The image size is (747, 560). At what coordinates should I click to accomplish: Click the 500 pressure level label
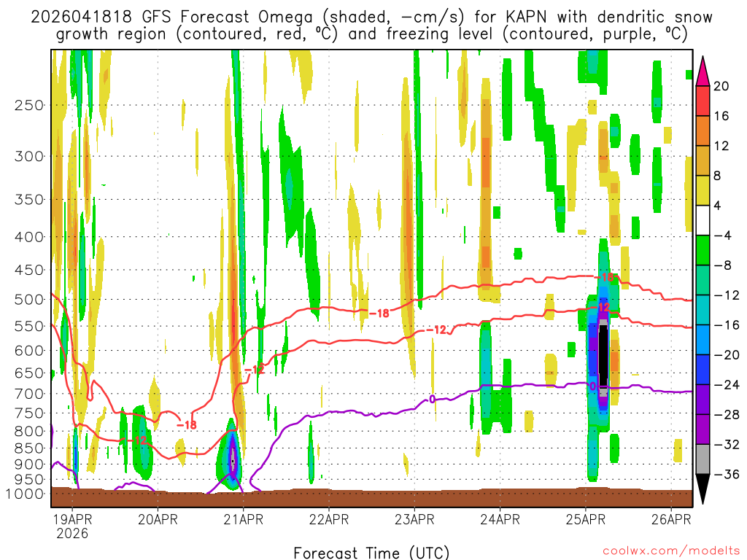click(29, 300)
